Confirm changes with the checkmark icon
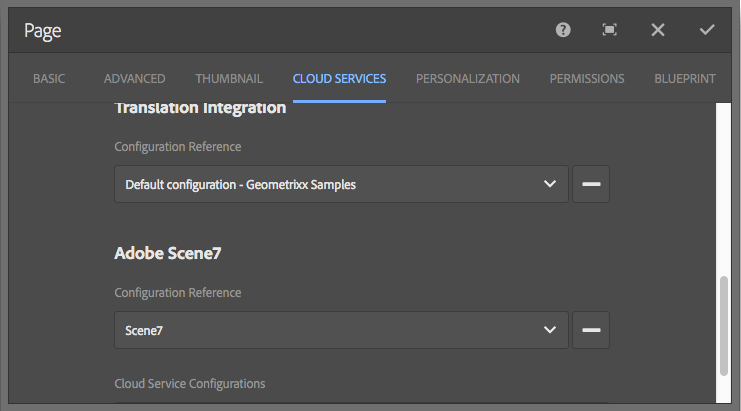Image resolution: width=741 pixels, height=411 pixels. [x=707, y=30]
